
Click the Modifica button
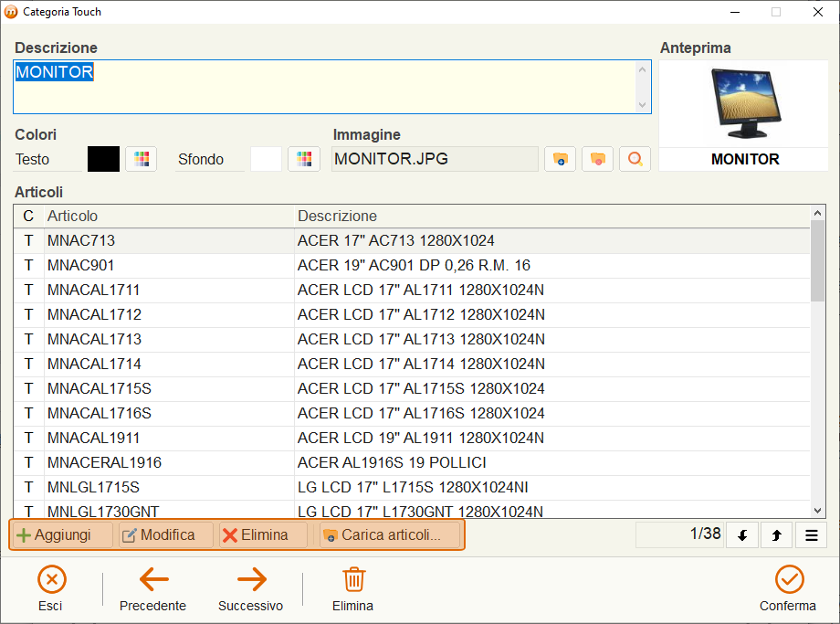(166, 535)
